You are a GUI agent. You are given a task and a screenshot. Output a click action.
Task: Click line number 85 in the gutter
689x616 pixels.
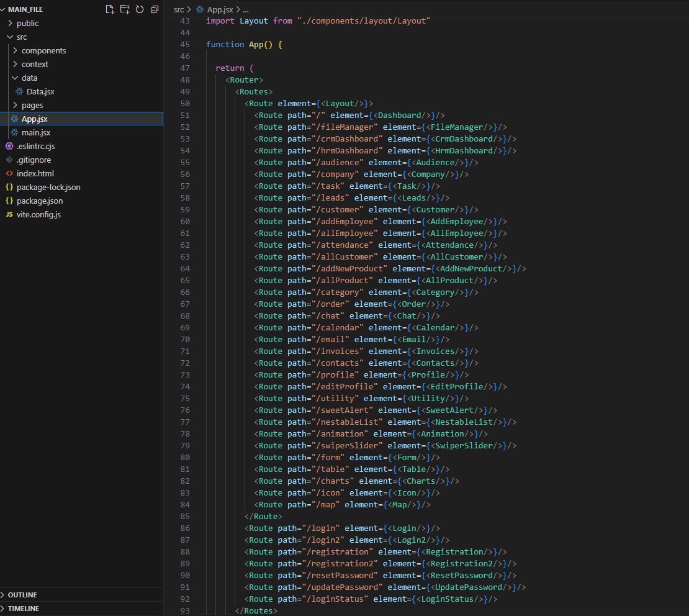pos(185,516)
